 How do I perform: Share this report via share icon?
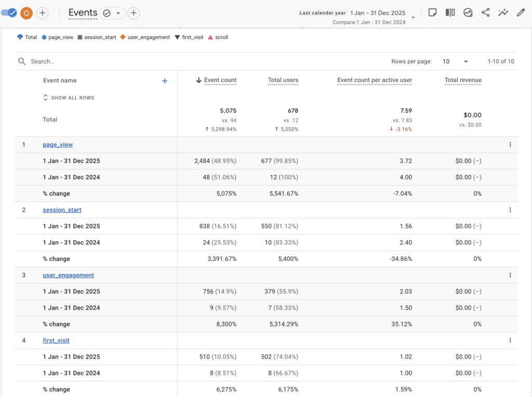[485, 13]
